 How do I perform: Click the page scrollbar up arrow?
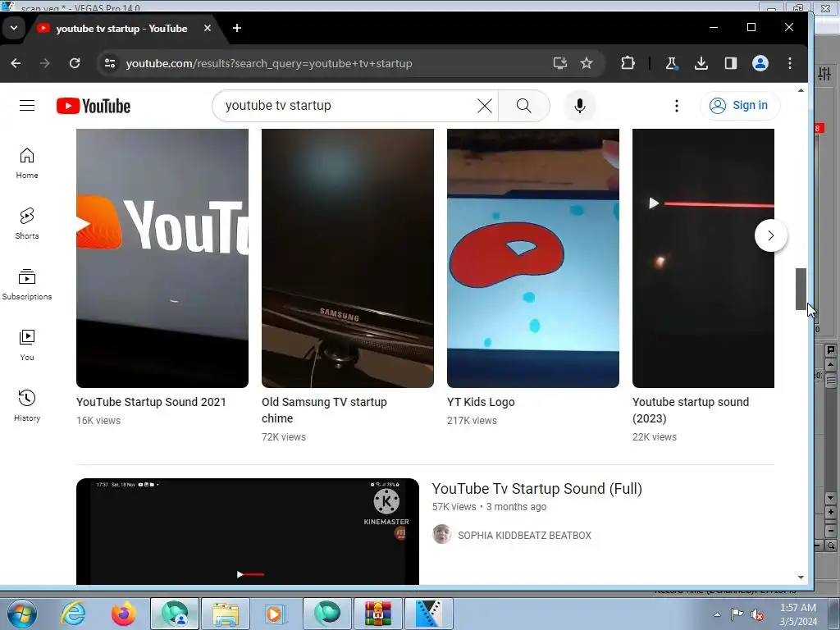(801, 90)
